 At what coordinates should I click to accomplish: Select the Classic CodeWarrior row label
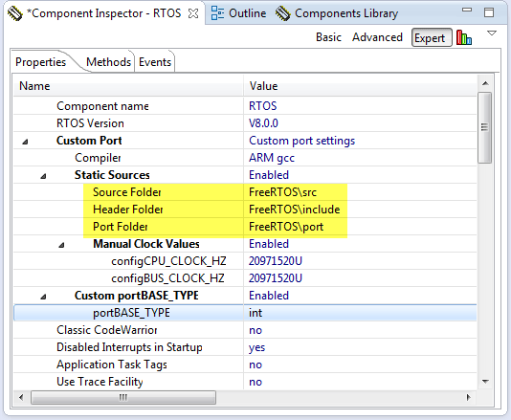point(107,330)
